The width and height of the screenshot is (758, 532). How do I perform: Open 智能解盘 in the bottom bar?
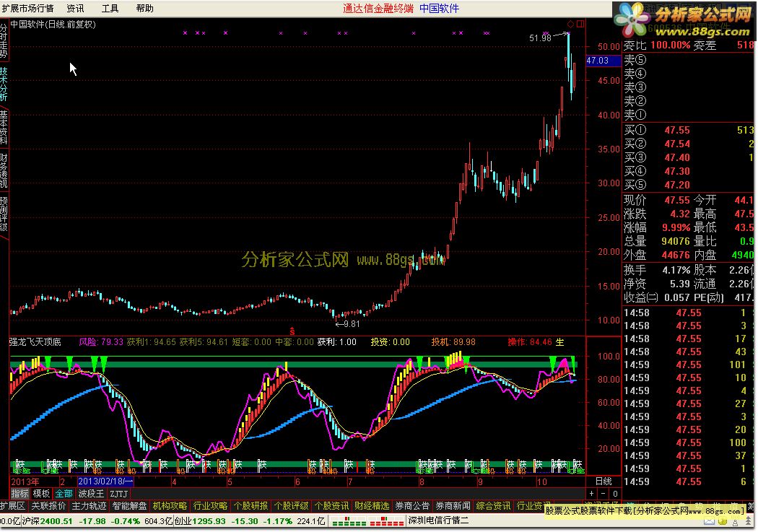point(129,506)
